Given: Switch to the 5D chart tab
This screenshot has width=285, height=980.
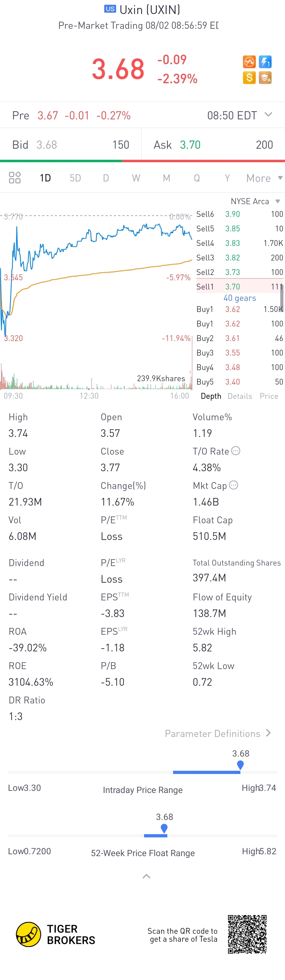Looking at the screenshot, I should pos(75,178).
